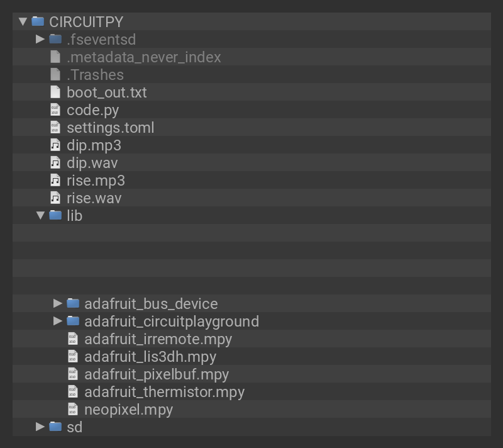
Task: Click the boot_out.txt document icon
Action: pyautogui.click(x=55, y=92)
